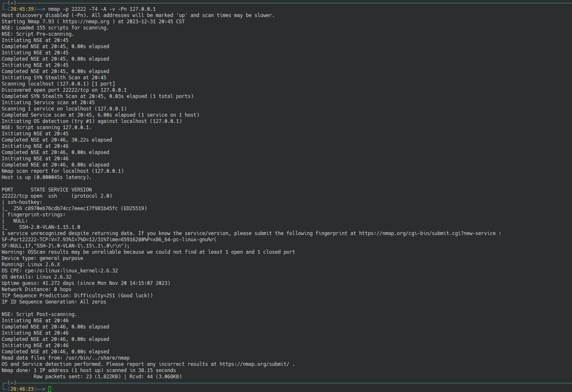Click the PORT column header
Viewport: 572px width, 392px height.
tap(7, 190)
